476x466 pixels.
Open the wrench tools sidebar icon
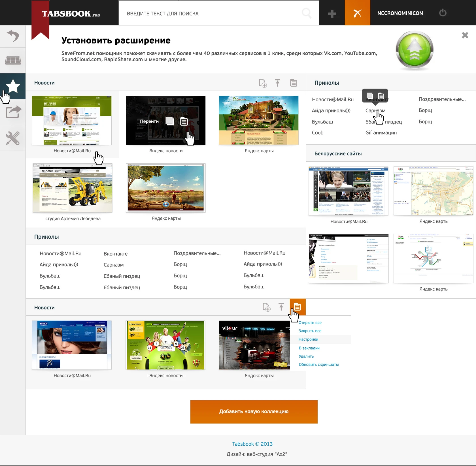[x=13, y=138]
